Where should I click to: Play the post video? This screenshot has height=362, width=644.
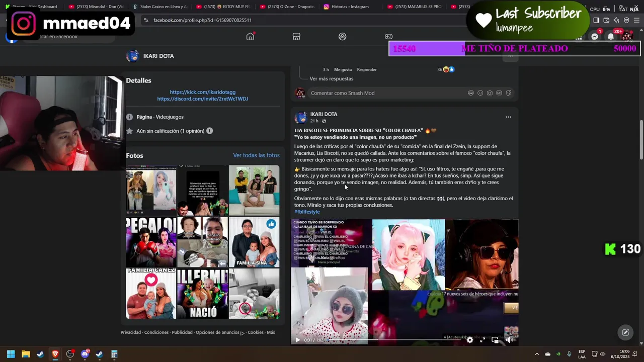point(297,340)
